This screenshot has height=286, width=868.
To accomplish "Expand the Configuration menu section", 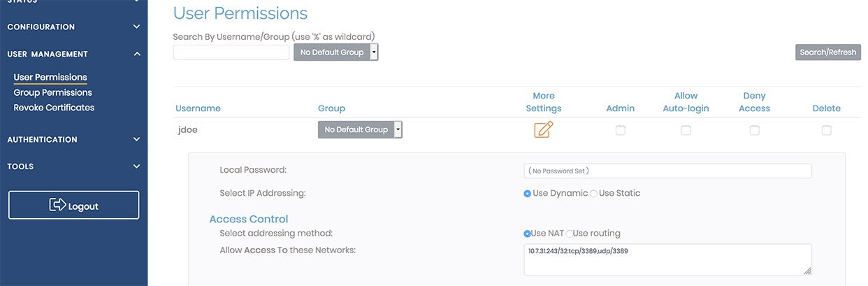I will point(73,27).
